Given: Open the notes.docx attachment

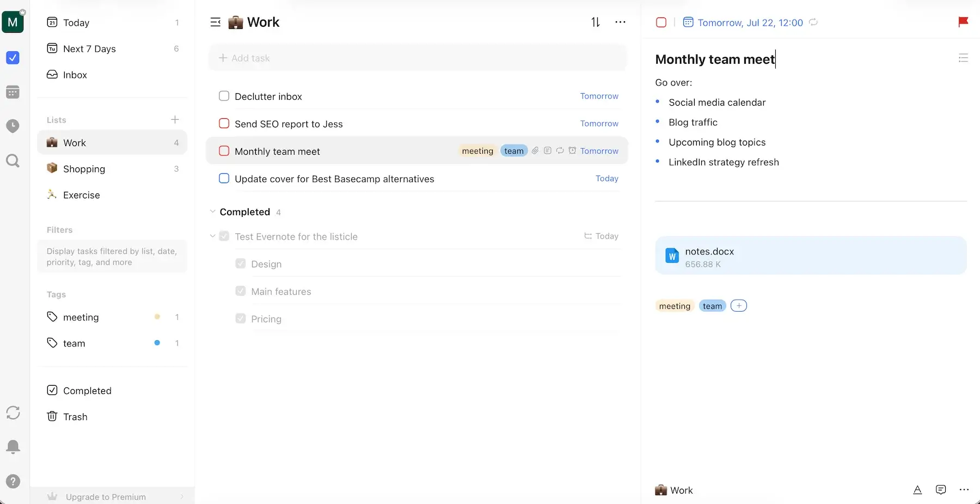Looking at the screenshot, I should tap(811, 256).
